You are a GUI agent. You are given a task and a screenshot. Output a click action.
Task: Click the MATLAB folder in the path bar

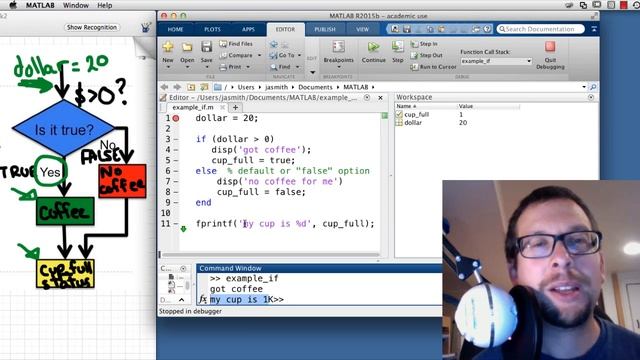pyautogui.click(x=356, y=87)
